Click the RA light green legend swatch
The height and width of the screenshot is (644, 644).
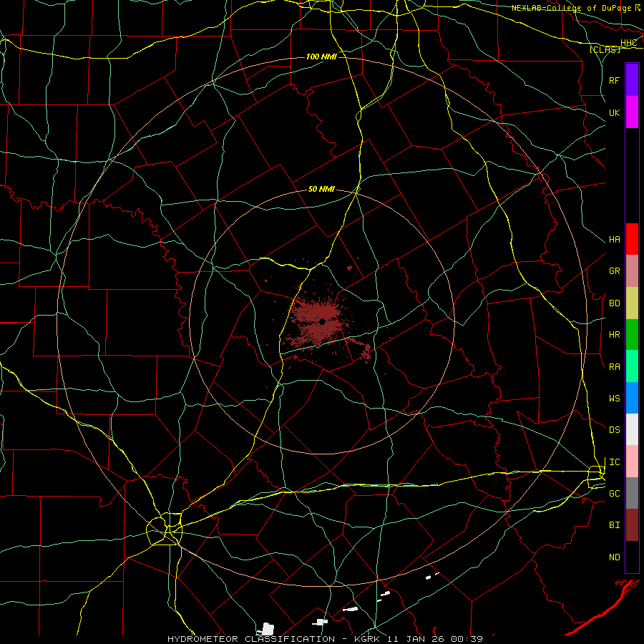pos(632,366)
